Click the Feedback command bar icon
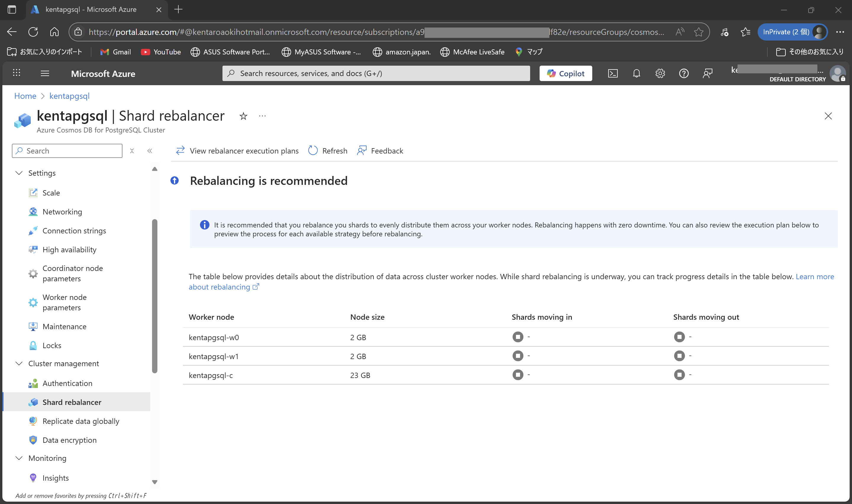The image size is (852, 504). pyautogui.click(x=362, y=151)
